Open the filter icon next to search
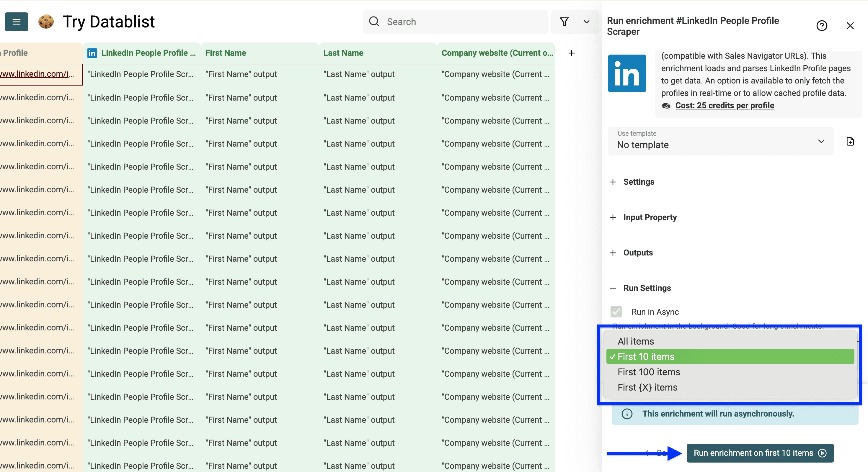 click(x=564, y=22)
